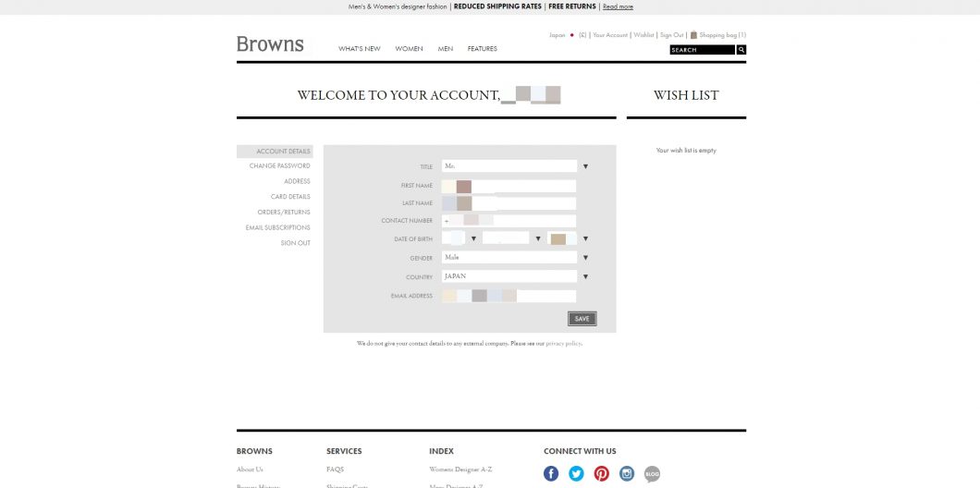Open the FAQS footer link
The height and width of the screenshot is (488, 980).
click(335, 470)
